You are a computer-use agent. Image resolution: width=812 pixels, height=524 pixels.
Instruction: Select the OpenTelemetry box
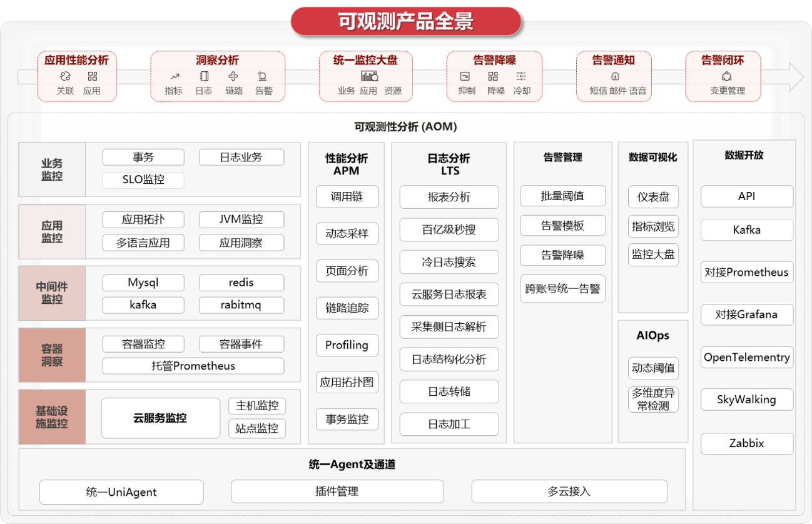[747, 358]
